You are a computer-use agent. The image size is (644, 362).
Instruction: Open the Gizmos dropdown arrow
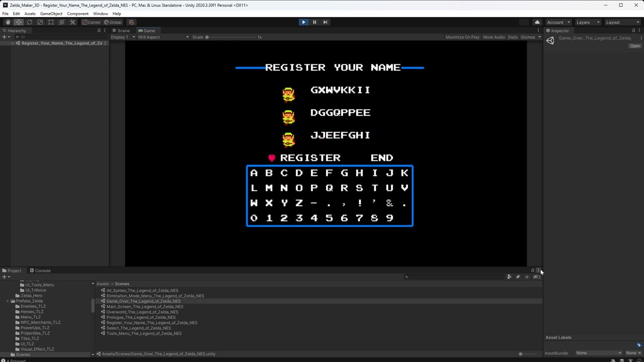pos(539,37)
